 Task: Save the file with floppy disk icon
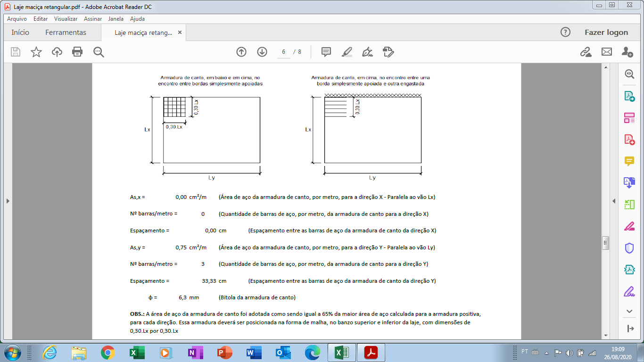(16, 52)
